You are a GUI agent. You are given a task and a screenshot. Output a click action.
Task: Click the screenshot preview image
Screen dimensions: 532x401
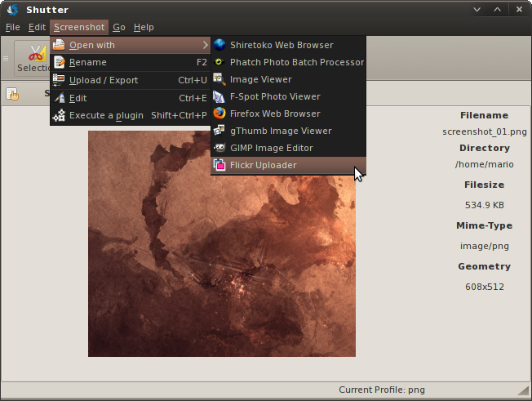click(x=221, y=270)
